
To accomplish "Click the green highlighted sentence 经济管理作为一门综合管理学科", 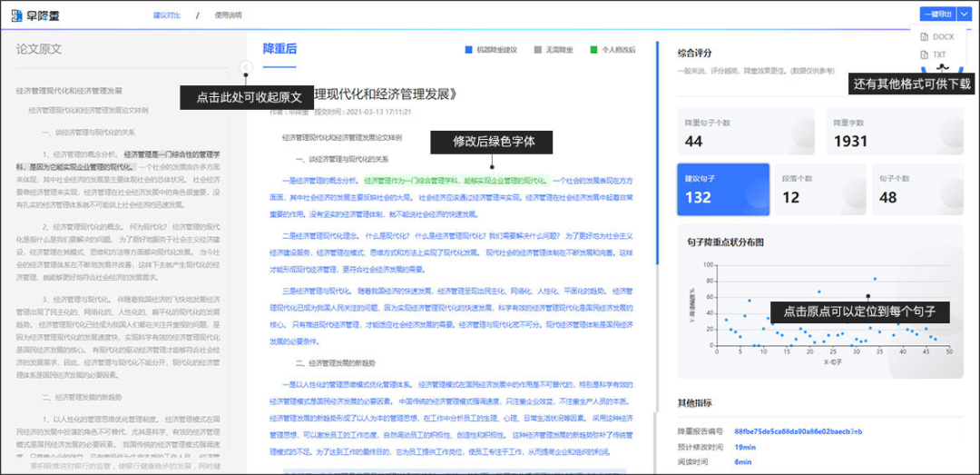I will [456, 180].
